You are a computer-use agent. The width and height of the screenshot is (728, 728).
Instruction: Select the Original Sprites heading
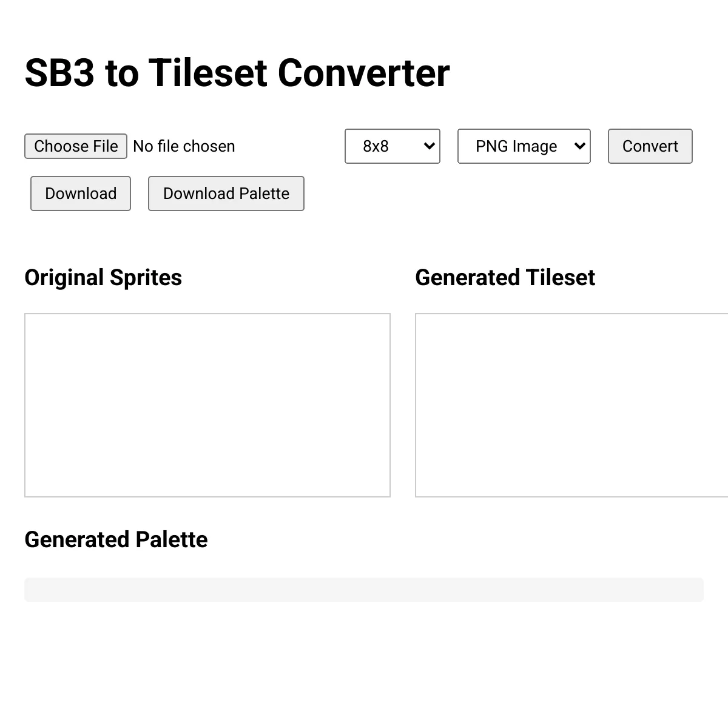pos(103,277)
